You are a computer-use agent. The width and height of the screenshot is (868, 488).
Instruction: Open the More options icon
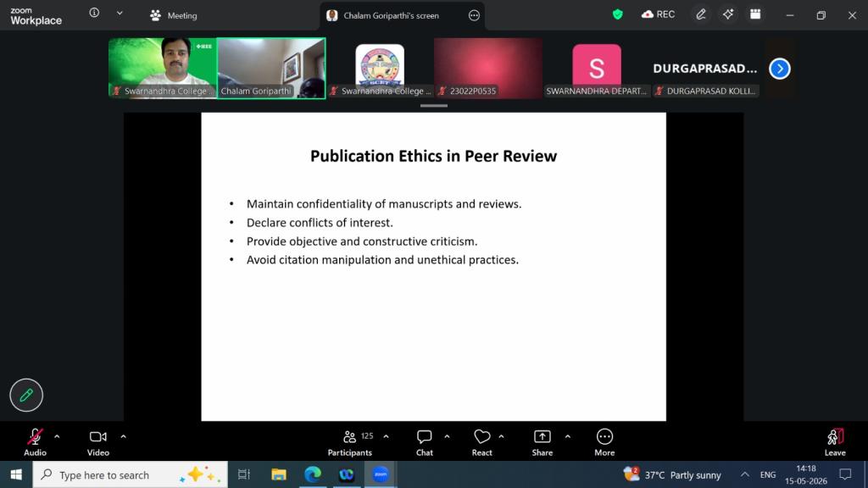click(604, 436)
